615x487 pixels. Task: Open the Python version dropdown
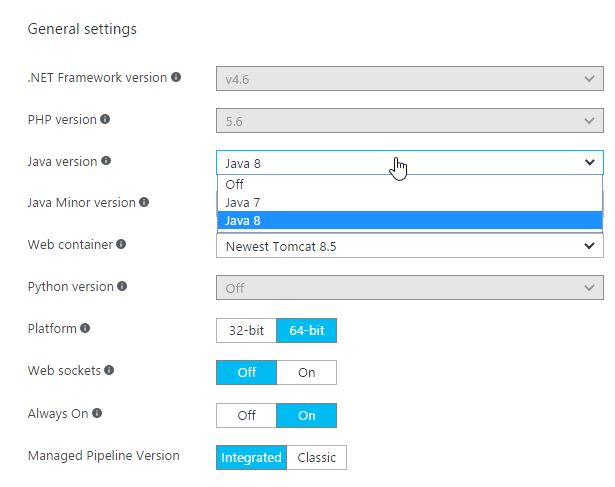(x=409, y=288)
